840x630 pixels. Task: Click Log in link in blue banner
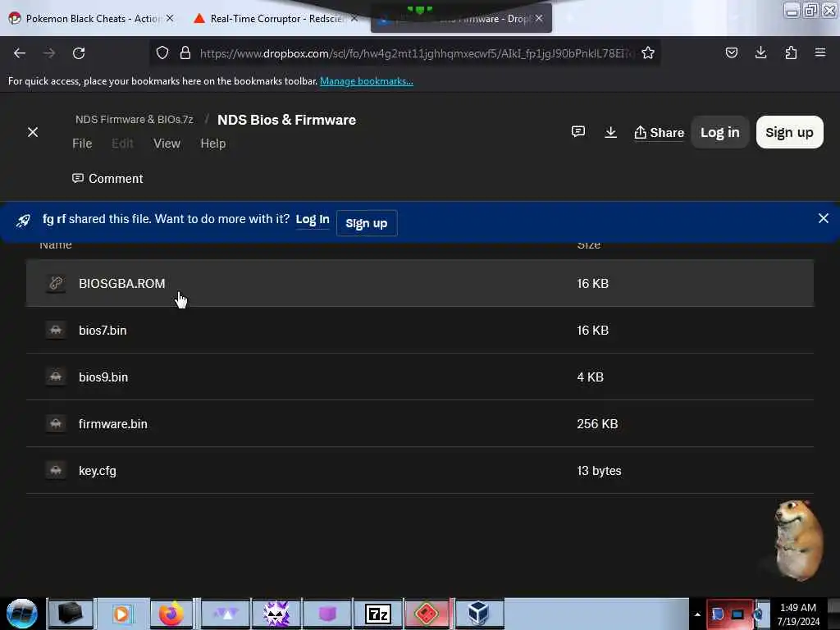pos(313,220)
